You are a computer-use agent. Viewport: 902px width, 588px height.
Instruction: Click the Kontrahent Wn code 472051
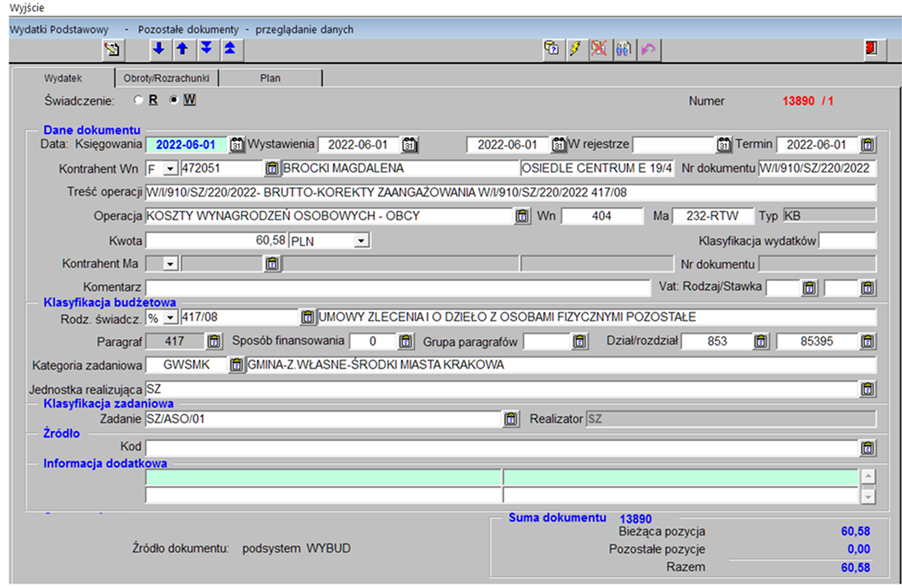coord(222,168)
